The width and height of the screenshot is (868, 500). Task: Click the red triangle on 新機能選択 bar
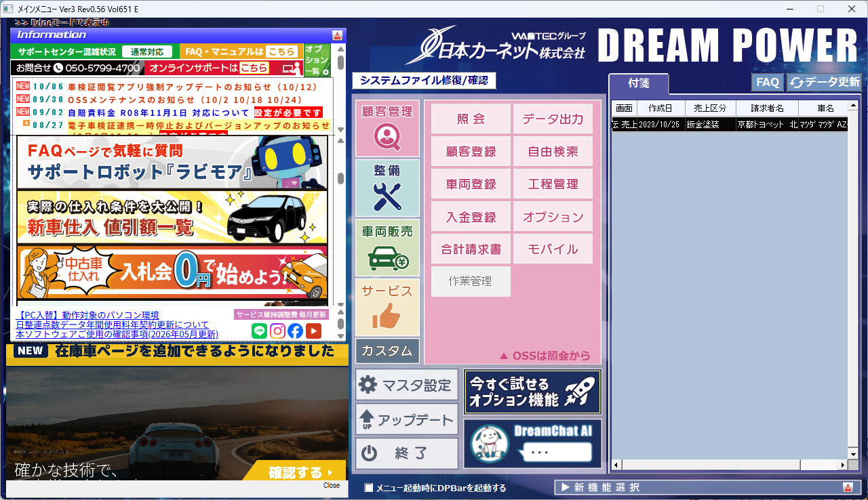pos(848,487)
